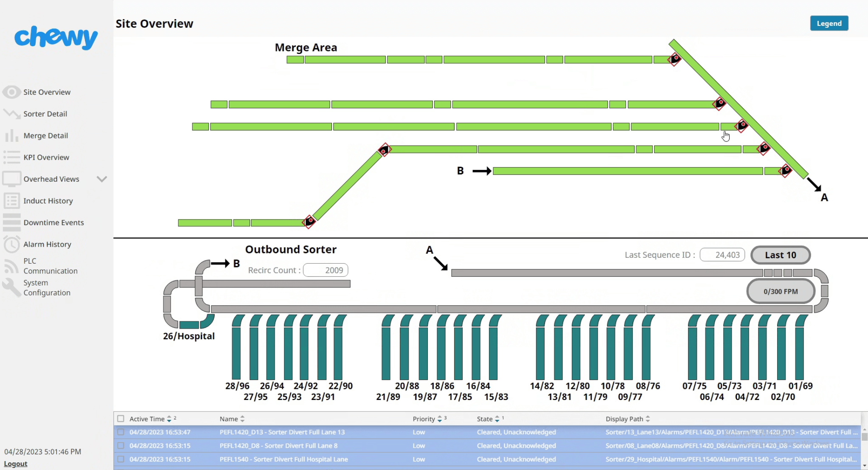Click the alarm table scrollbar thumb

(x=865, y=437)
